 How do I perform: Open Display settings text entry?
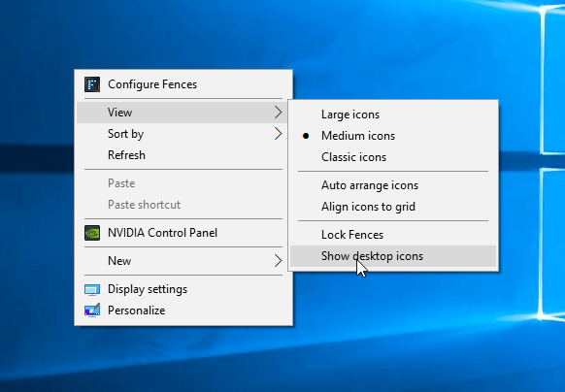[x=148, y=289]
